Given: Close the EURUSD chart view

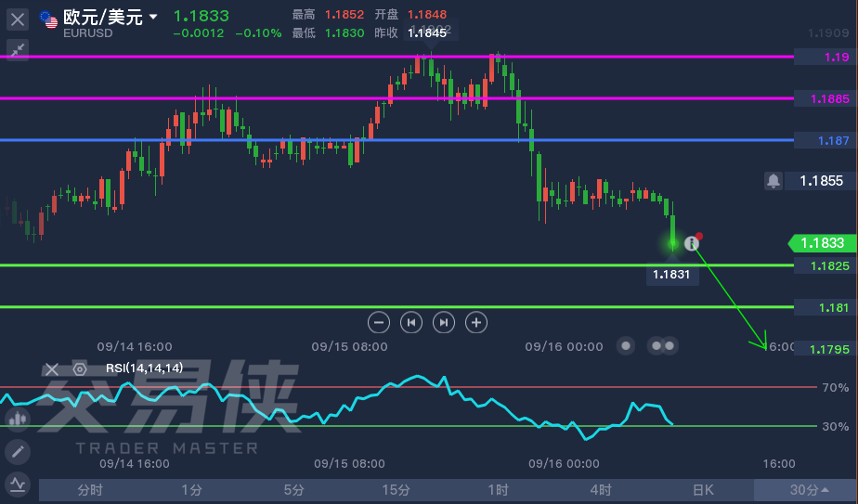Looking at the screenshot, I should (18, 20).
